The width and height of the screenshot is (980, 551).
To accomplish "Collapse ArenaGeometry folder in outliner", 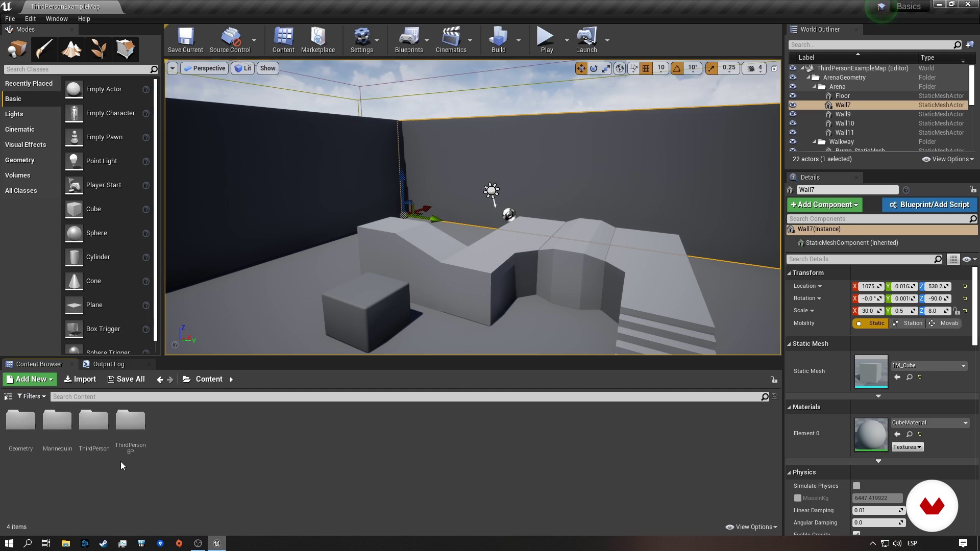I will click(808, 78).
